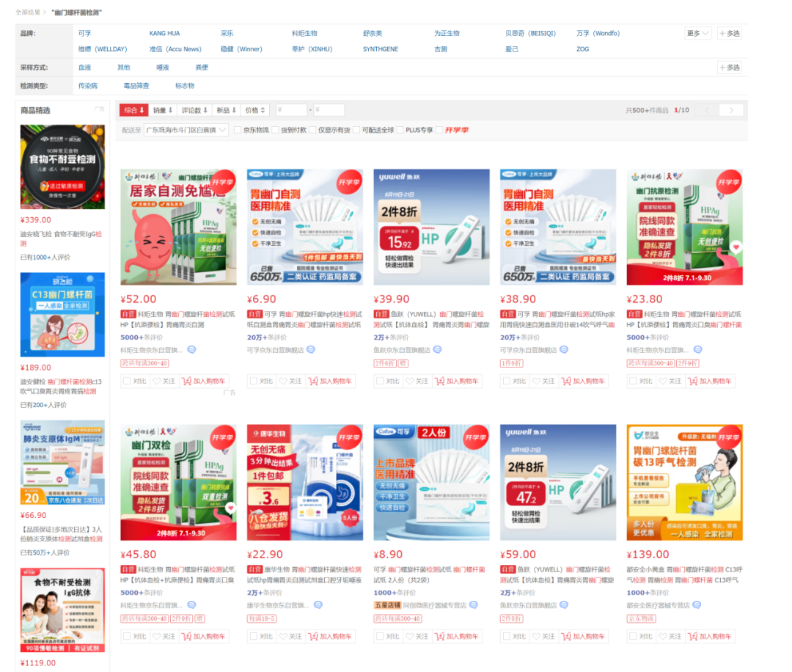Choose 血液 as sampling method
This screenshot has height=672, width=792.
coord(85,67)
